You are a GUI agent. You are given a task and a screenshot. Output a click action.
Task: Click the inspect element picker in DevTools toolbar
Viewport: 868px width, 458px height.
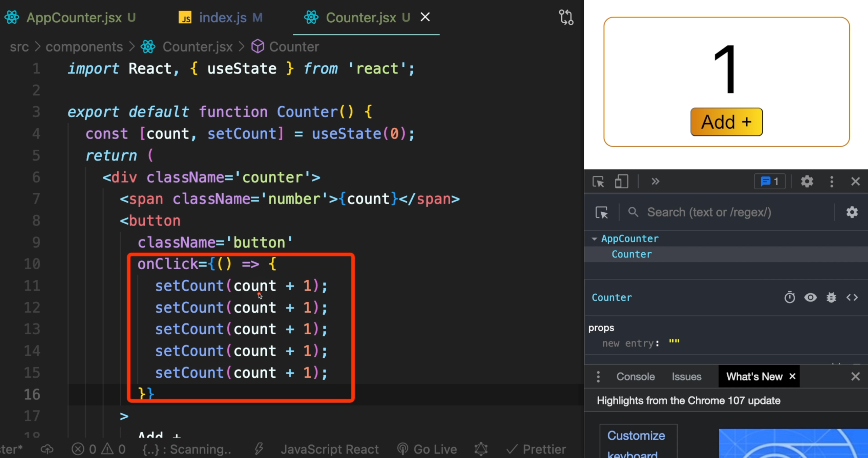point(598,182)
